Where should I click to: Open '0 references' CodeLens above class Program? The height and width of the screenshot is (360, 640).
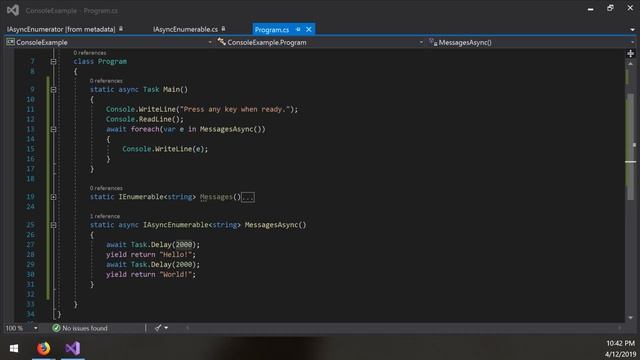coord(89,53)
